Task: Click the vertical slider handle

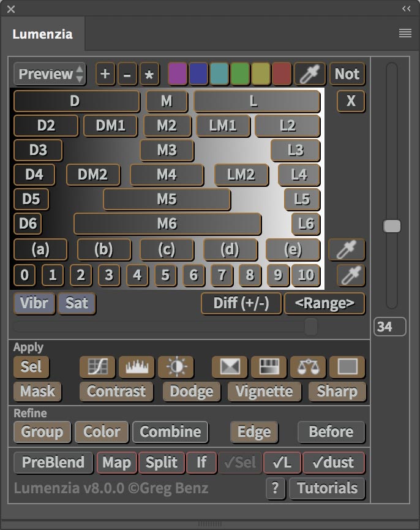Action: pyautogui.click(x=392, y=226)
